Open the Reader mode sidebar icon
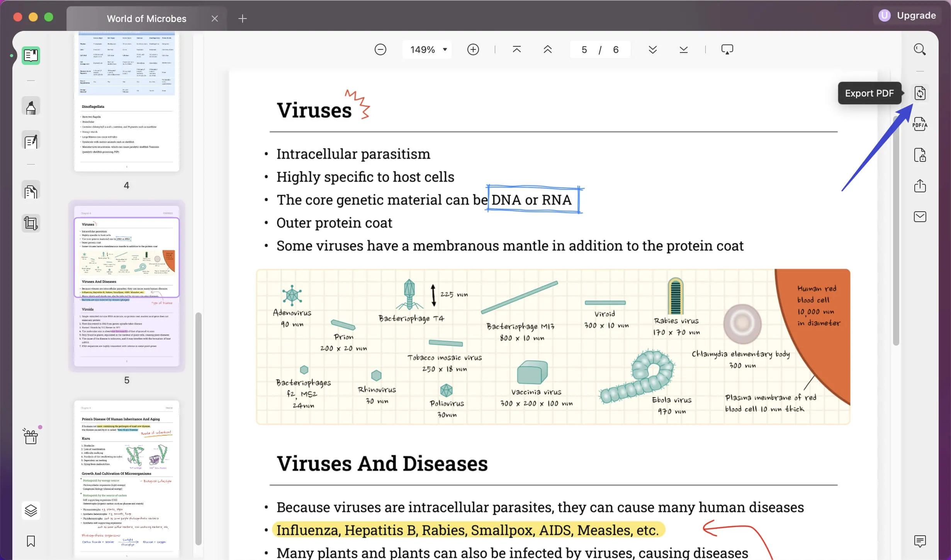The width and height of the screenshot is (951, 560). coord(31,56)
